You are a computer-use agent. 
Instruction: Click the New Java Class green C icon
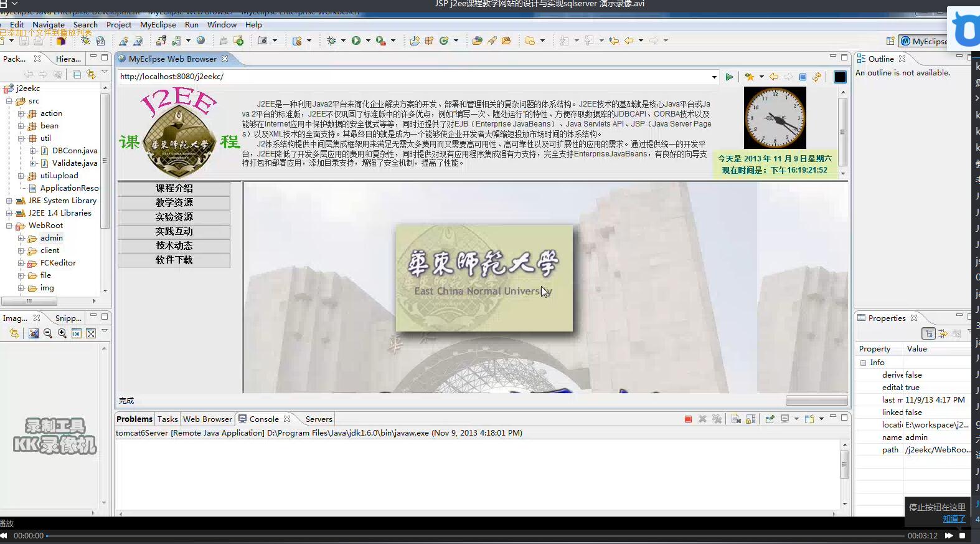[x=444, y=41]
